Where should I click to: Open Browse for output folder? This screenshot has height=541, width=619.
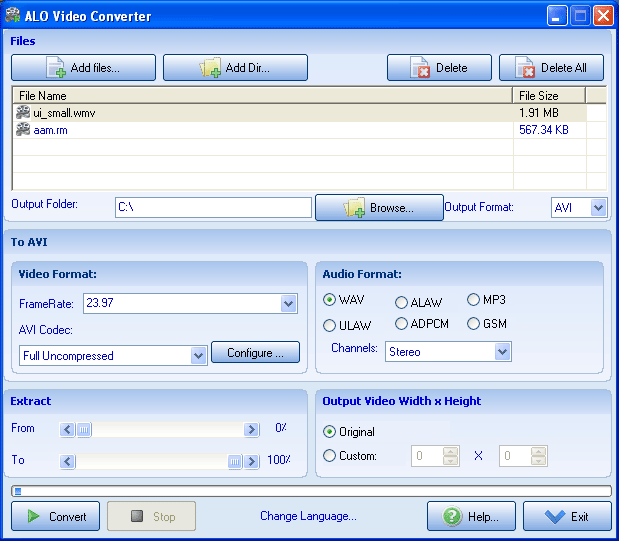[x=379, y=208]
